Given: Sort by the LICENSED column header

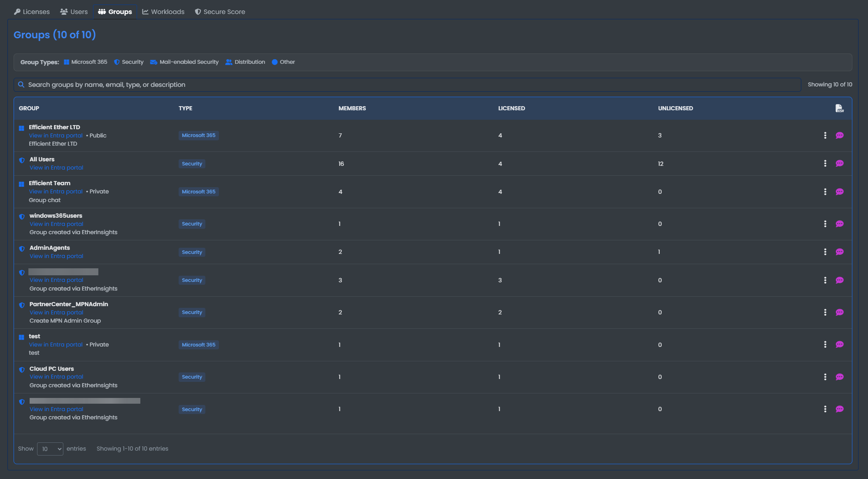Looking at the screenshot, I should coord(512,108).
